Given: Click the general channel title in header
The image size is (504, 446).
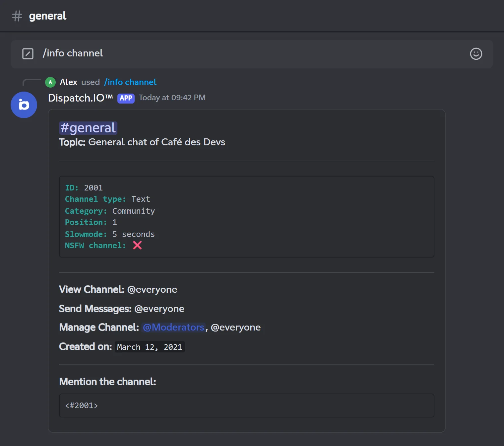Looking at the screenshot, I should click(x=48, y=16).
